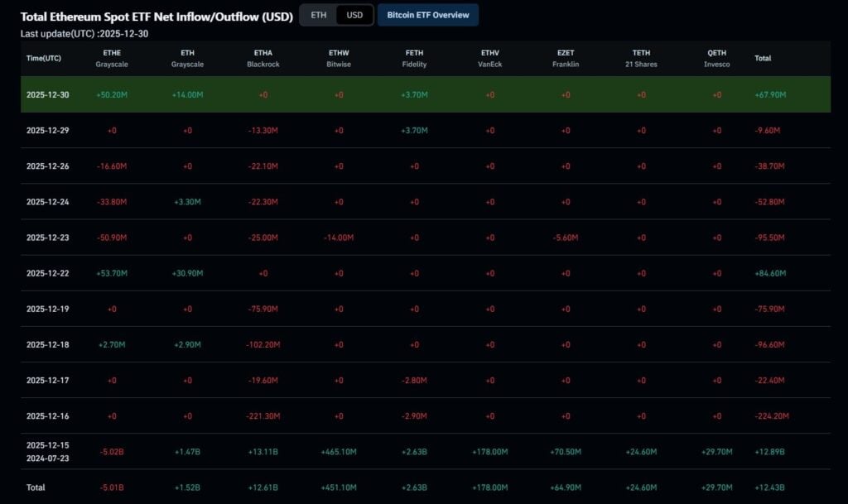Click the TETH 21 Shares column header
Viewport: 848px width, 504px height.
tap(640, 58)
